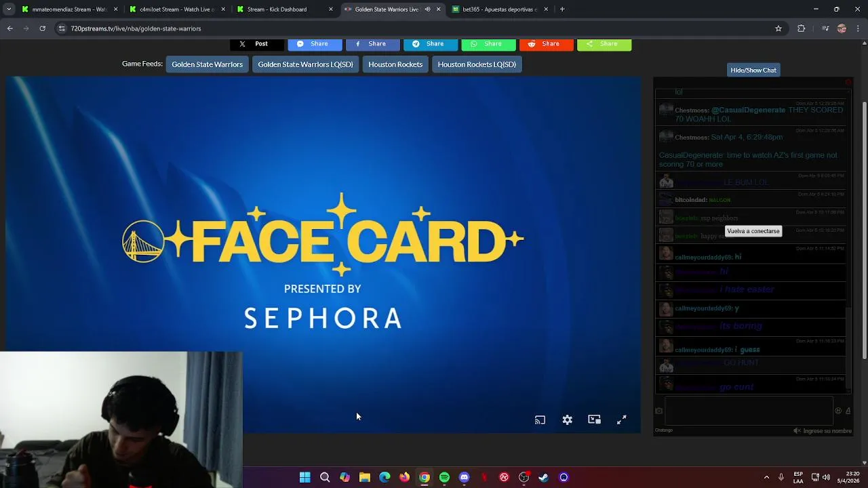The width and height of the screenshot is (868, 488).
Task: Share via Messenger button
Action: 315,44
